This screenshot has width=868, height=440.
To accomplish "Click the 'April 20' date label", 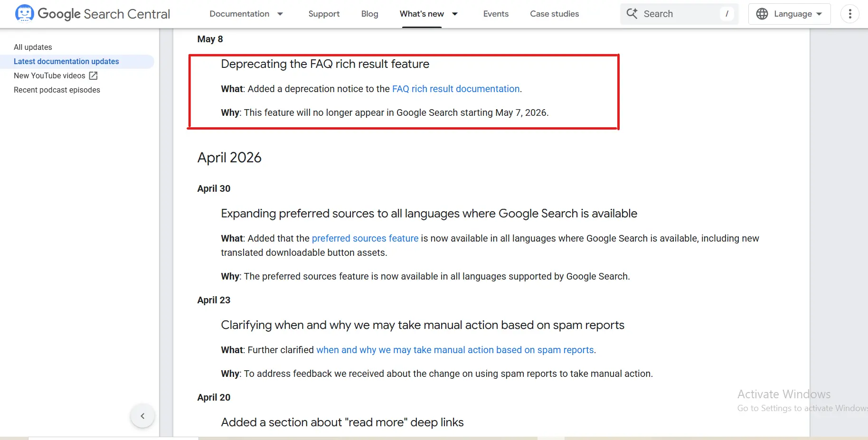I will point(214,397).
